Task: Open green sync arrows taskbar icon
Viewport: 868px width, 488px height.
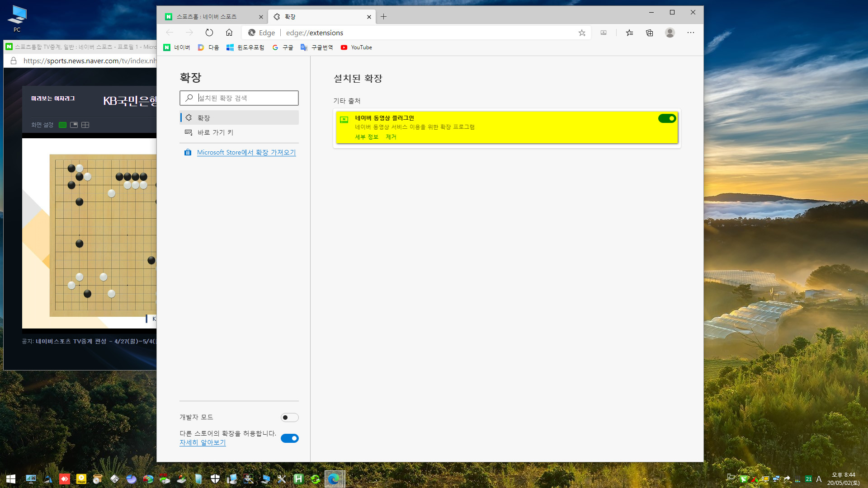Action: pyautogui.click(x=315, y=479)
